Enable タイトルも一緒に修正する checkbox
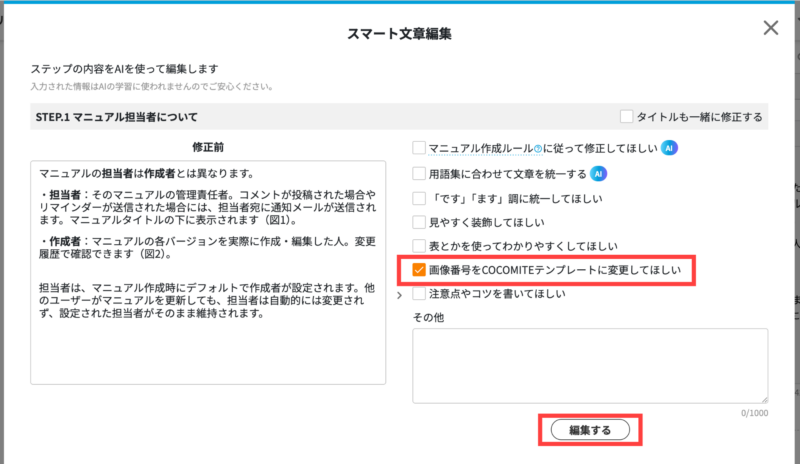800x464 pixels. [626, 116]
